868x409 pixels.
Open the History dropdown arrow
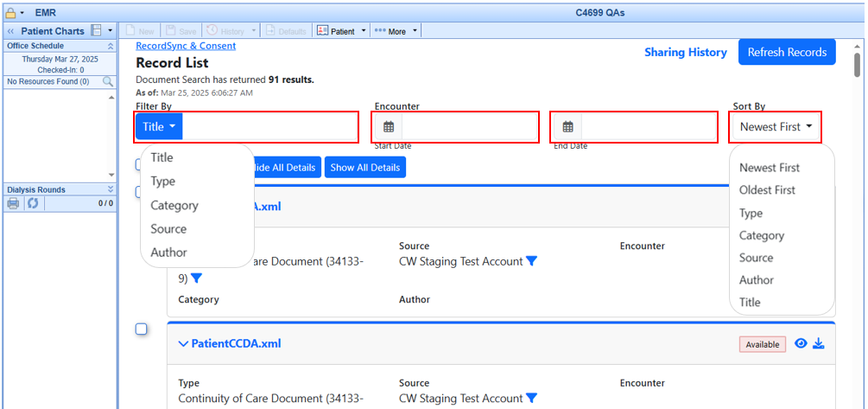click(x=254, y=31)
